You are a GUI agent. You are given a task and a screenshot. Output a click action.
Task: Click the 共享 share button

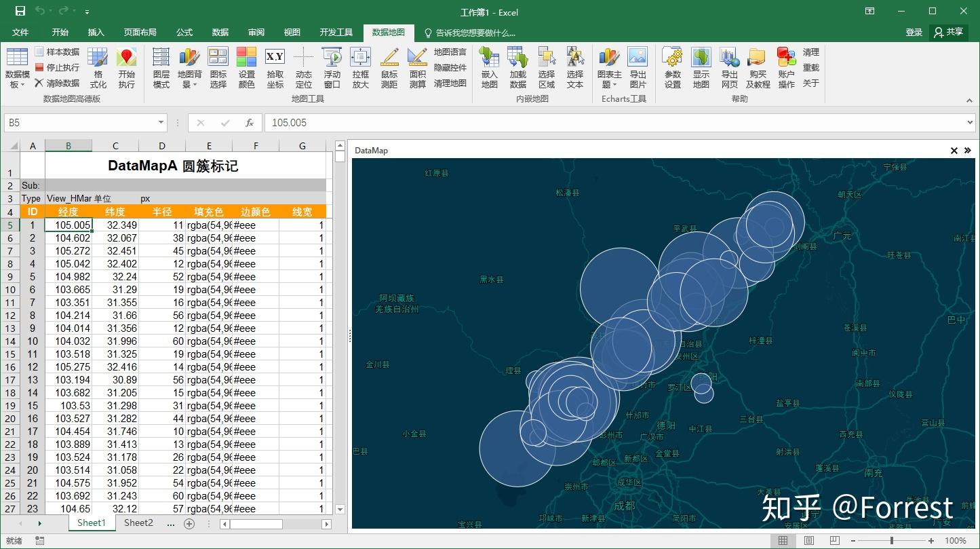(x=949, y=33)
